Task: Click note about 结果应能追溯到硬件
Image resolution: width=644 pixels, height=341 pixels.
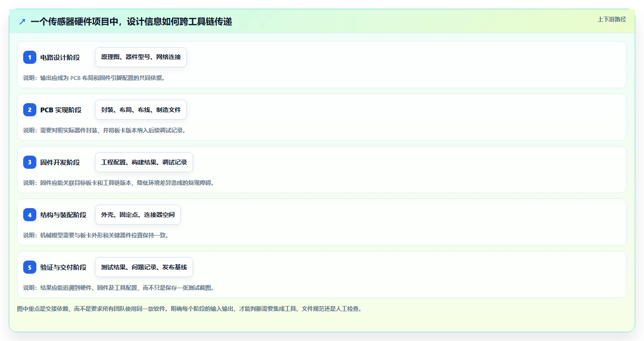Action: pyautogui.click(x=119, y=288)
